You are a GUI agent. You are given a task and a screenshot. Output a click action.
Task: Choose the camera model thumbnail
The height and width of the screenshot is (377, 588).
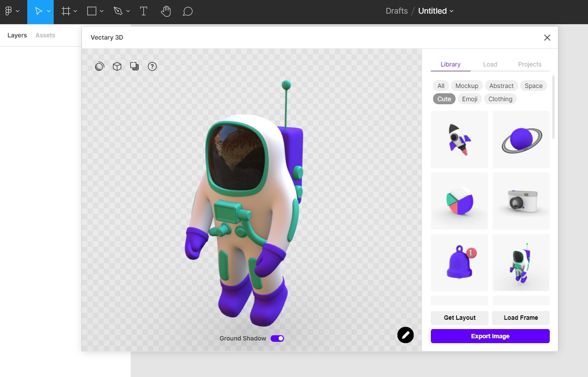point(521,201)
